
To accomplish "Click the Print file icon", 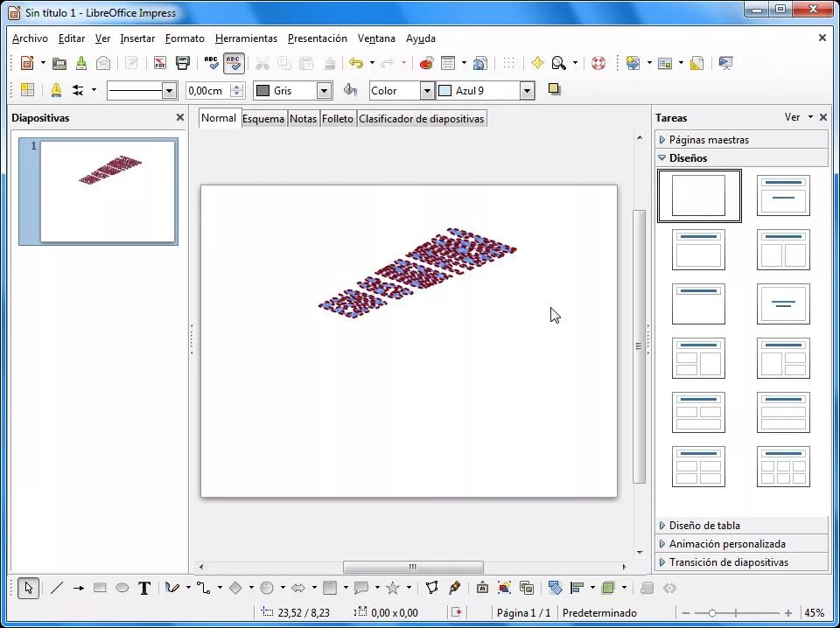I will 183,63.
